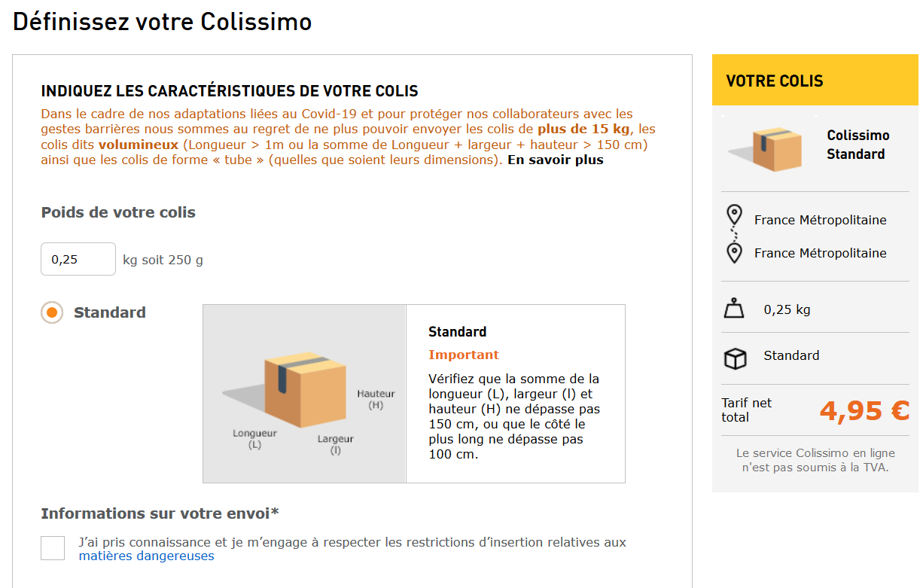Click the "kg soit 250 g" weight conversion text
The image size is (923, 588).
(x=163, y=260)
